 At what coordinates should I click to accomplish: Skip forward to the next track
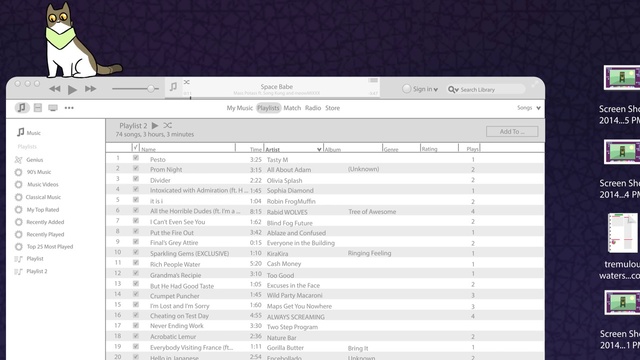pyautogui.click(x=91, y=89)
